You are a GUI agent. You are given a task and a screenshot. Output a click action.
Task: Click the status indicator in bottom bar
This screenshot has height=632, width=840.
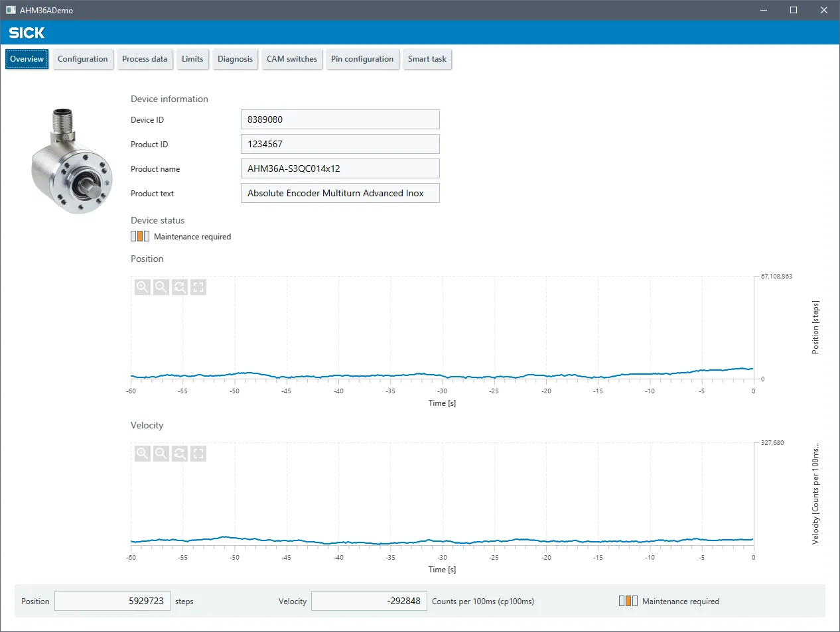(x=628, y=601)
